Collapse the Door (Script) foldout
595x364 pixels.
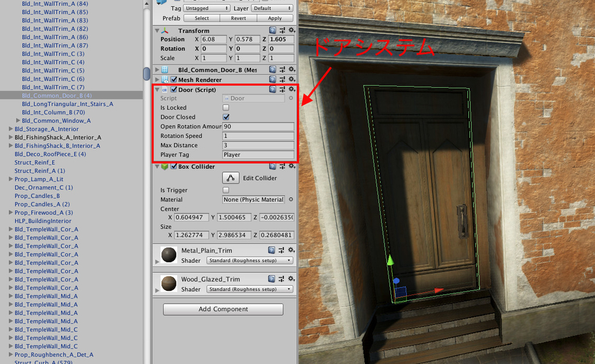157,90
